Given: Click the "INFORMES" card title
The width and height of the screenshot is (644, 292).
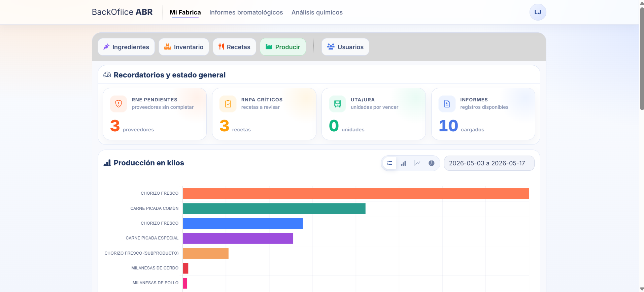Looking at the screenshot, I should 474,100.
